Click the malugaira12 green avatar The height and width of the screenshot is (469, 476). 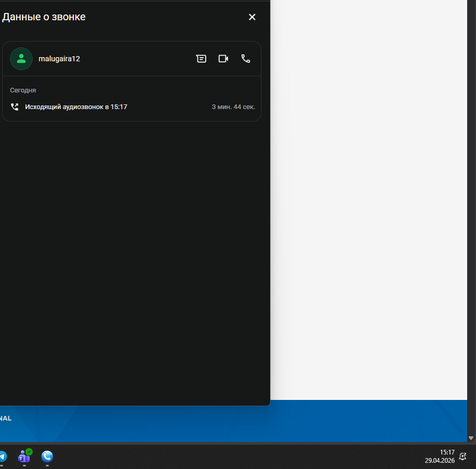coord(21,59)
